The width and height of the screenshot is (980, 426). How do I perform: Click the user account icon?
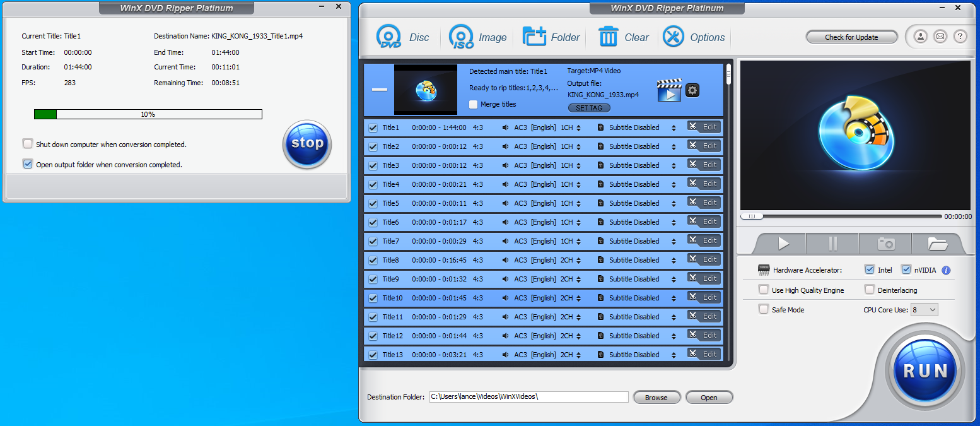pos(921,37)
